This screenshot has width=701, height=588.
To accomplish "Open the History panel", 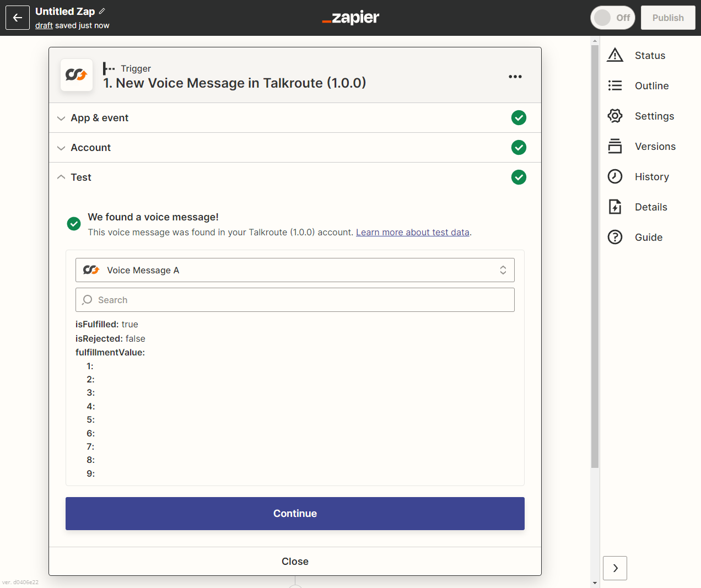I will [651, 176].
